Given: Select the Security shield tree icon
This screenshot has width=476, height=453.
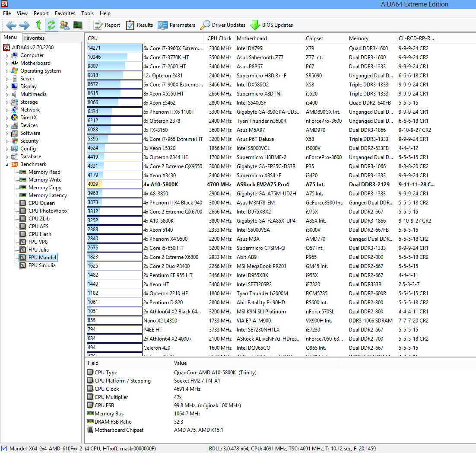Looking at the screenshot, I should [x=14, y=141].
